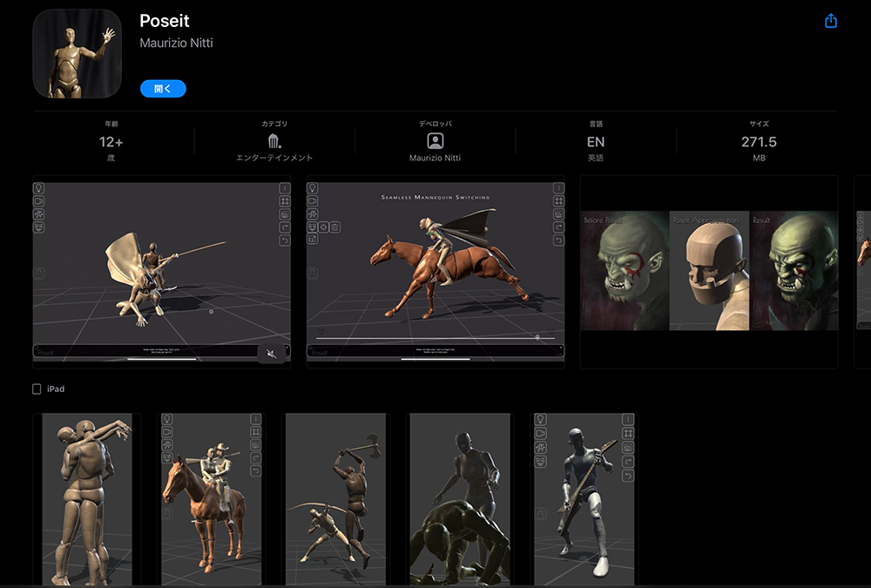Select Maurizio Nitti in the デベロッパ info column
The height and width of the screenshot is (588, 871).
[x=435, y=158]
